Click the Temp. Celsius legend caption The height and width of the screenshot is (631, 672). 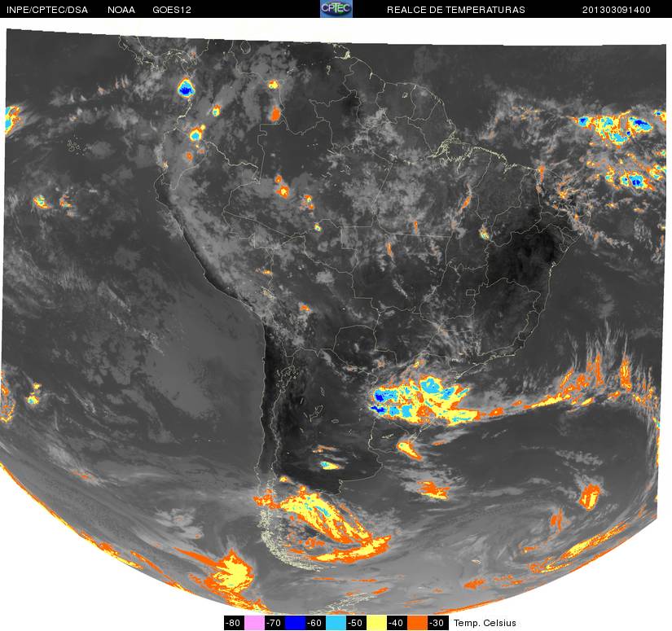point(485,623)
